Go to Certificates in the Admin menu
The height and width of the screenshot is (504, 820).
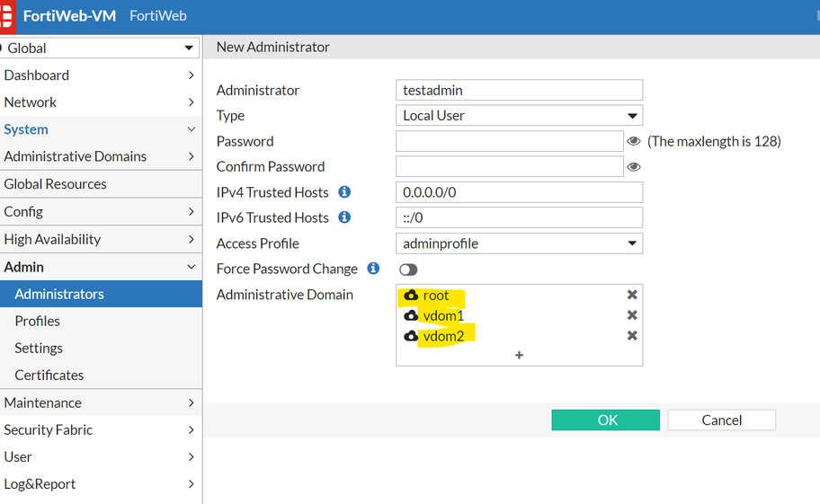pos(49,375)
